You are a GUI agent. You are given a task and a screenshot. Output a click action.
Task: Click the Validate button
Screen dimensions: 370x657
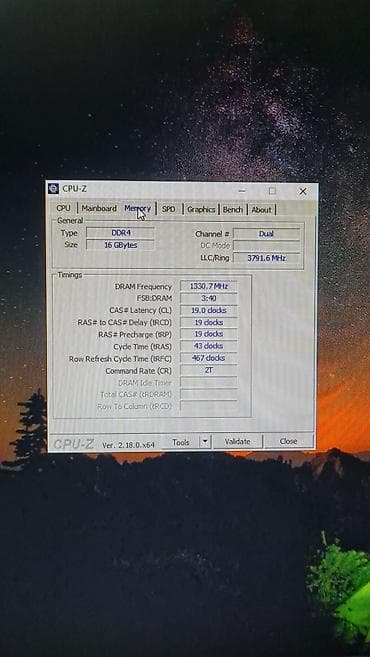tap(237, 441)
